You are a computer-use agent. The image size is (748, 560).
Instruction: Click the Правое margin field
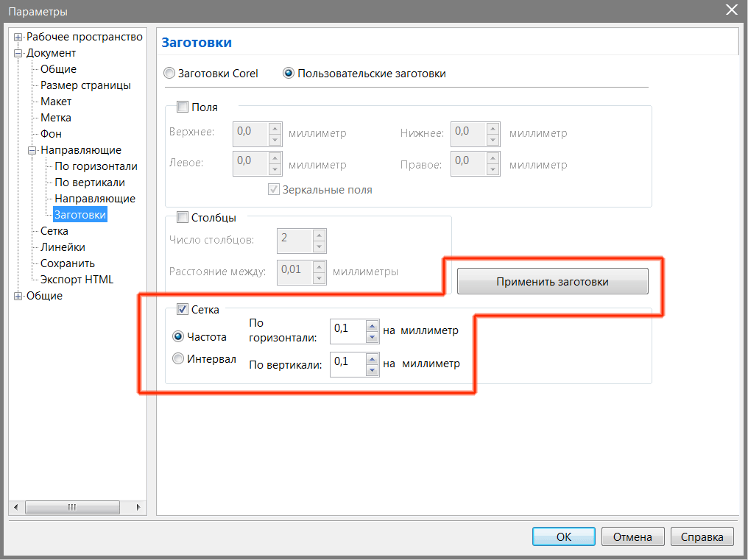pyautogui.click(x=469, y=163)
